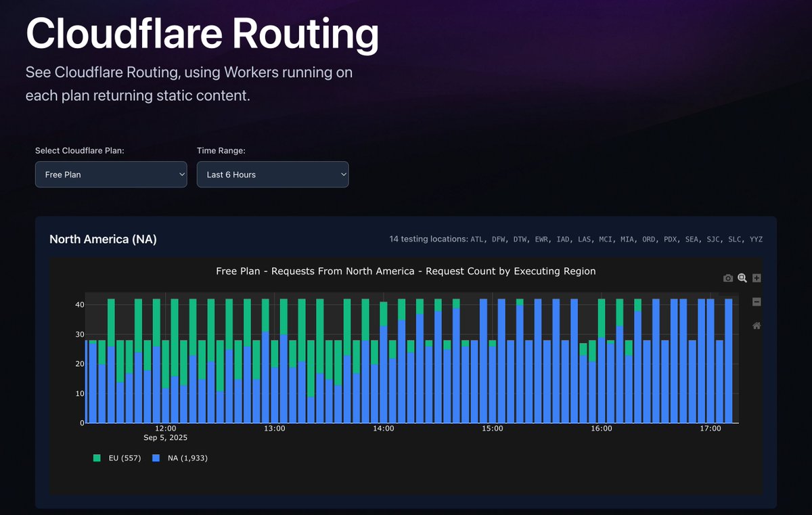Click the chart zoom-in plus icon

[757, 278]
